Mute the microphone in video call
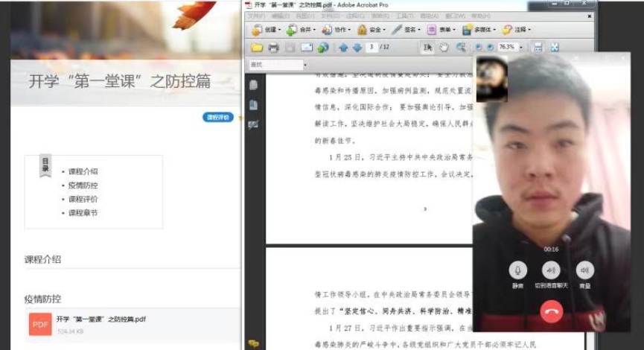This screenshot has height=350, width=644. coord(517,270)
